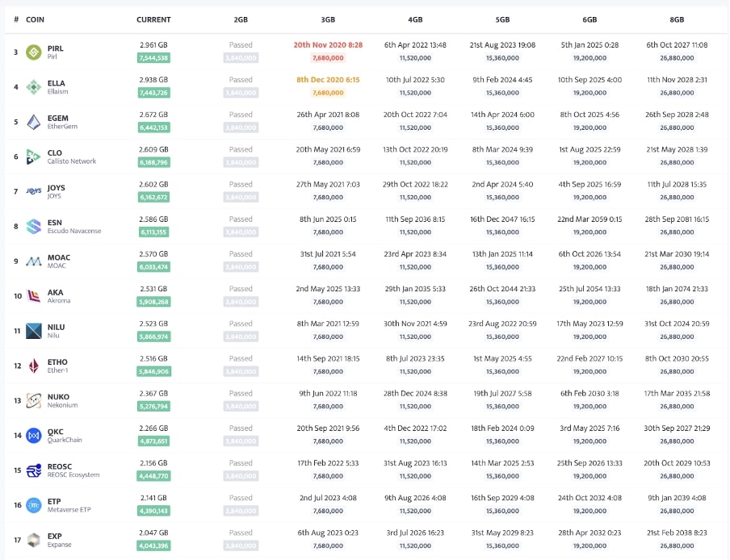The image size is (730, 560).
Task: Sort by the 5GB column header
Action: pyautogui.click(x=502, y=19)
